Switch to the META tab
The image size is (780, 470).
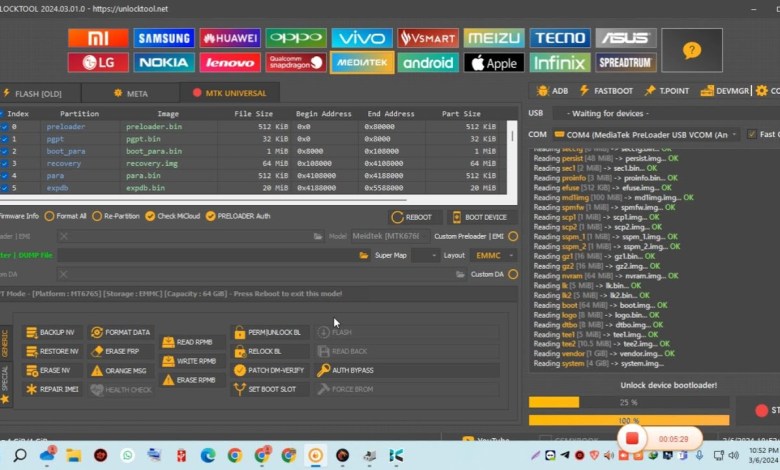click(130, 94)
